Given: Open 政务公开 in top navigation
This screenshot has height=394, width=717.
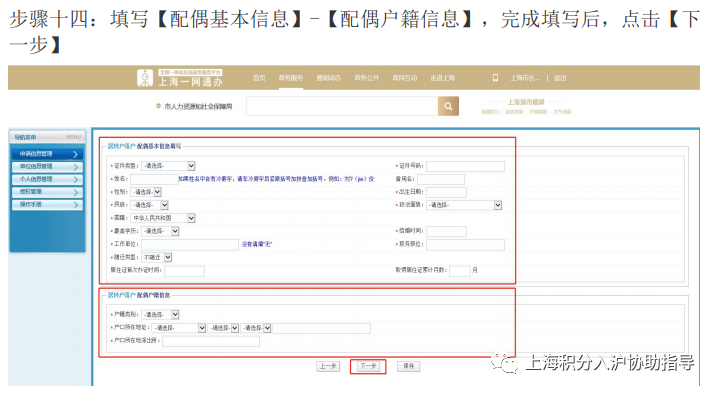Looking at the screenshot, I should point(366,78).
